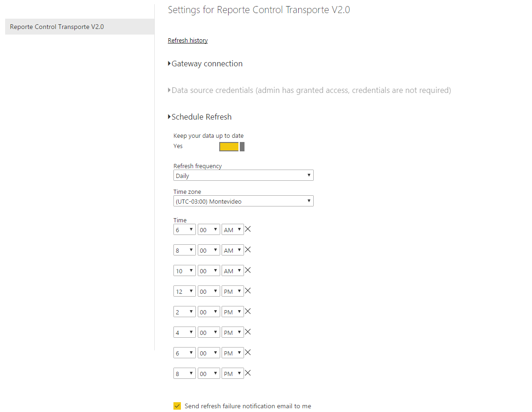Screen dimensions: 532x412
Task: Open minutes dropdown for 8 AM row
Action: [x=208, y=250]
